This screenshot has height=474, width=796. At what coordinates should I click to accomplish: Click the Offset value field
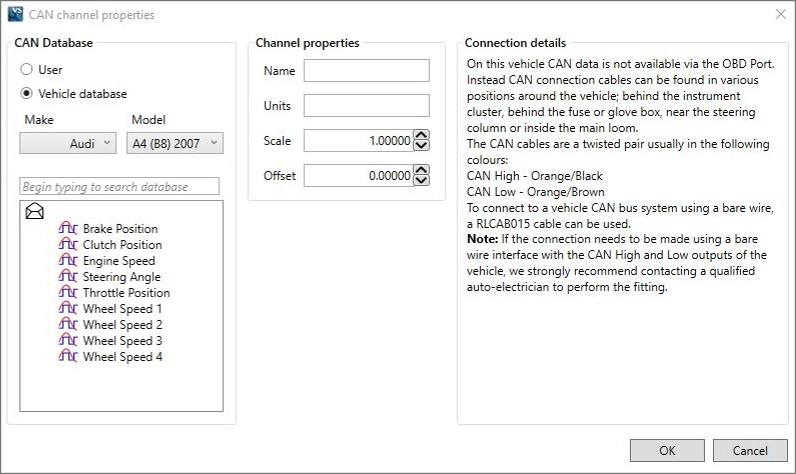(358, 176)
